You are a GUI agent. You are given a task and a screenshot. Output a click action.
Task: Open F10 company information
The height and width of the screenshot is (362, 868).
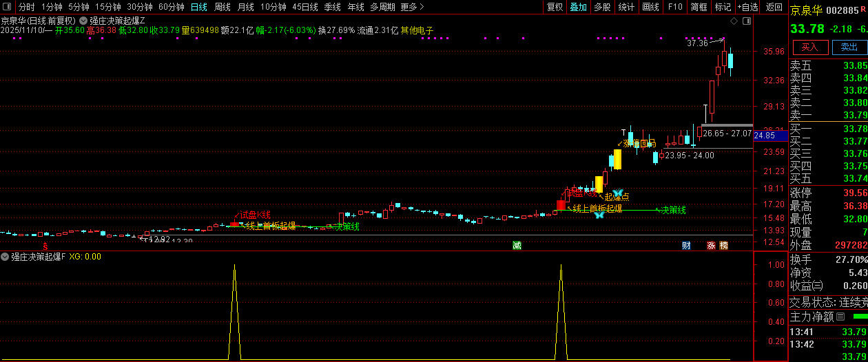point(675,7)
